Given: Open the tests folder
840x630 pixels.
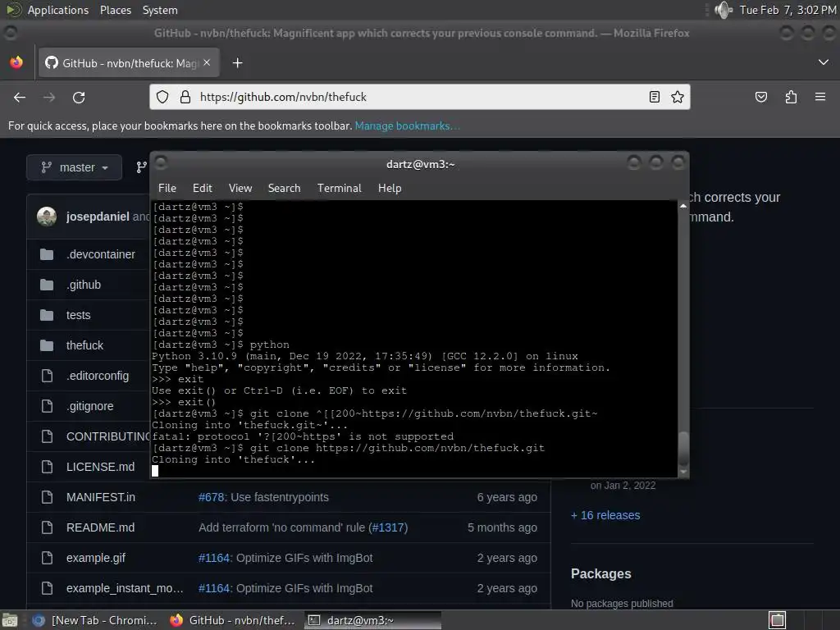Looking at the screenshot, I should 78,315.
